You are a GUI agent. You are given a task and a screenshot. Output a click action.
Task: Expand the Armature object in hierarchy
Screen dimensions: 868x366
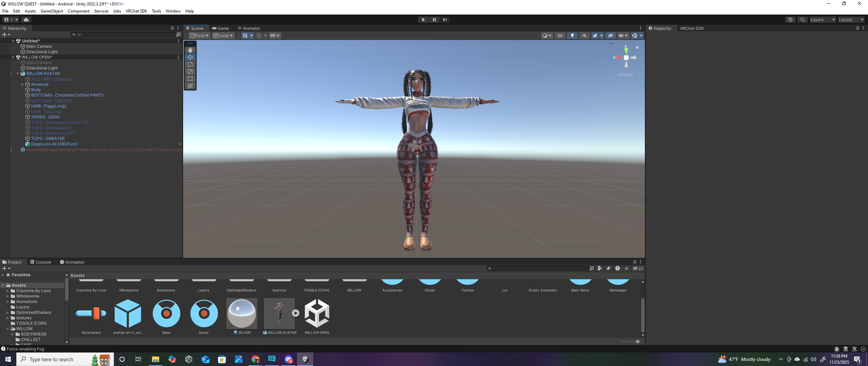point(22,85)
